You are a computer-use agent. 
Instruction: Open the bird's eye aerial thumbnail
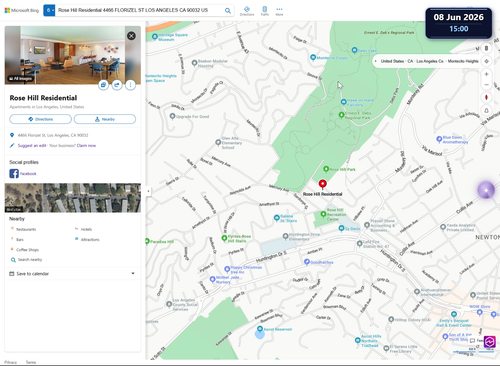[73, 198]
